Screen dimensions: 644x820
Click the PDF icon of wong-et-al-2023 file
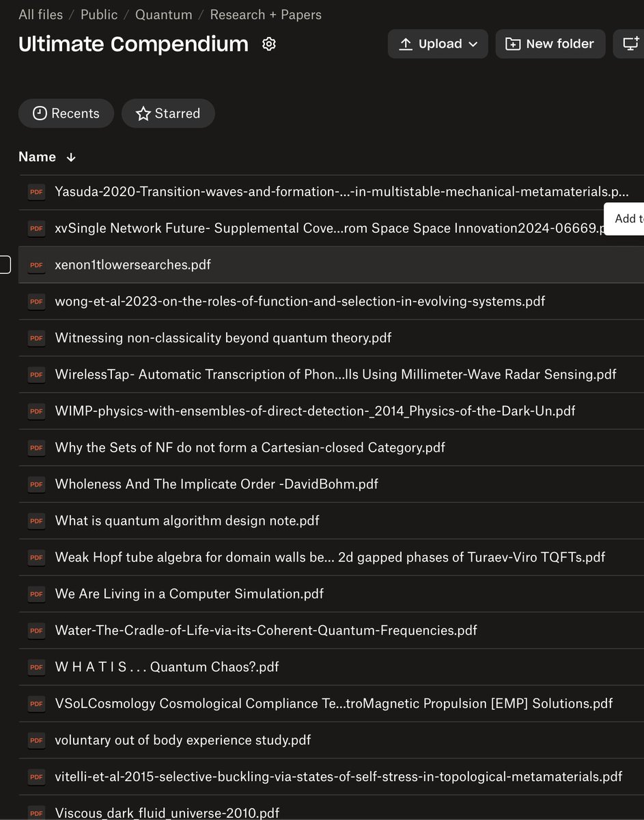pyautogui.click(x=36, y=301)
